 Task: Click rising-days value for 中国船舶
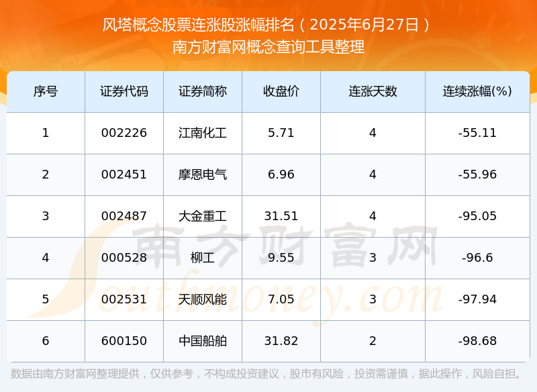[373, 341]
